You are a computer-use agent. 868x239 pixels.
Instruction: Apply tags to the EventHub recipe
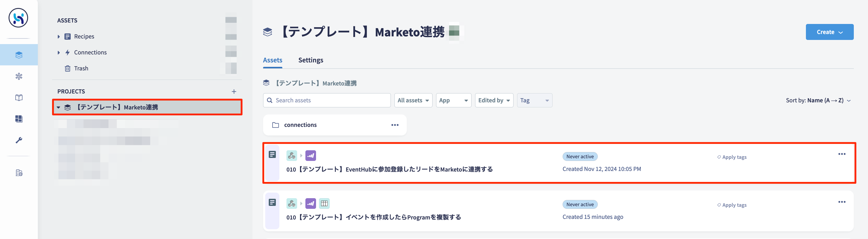(731, 157)
